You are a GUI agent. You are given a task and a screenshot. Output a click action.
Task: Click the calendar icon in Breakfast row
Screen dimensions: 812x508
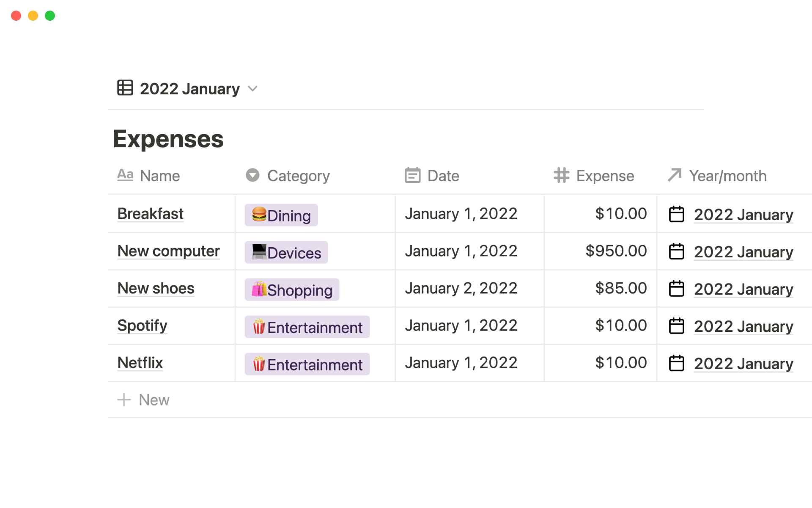(676, 214)
